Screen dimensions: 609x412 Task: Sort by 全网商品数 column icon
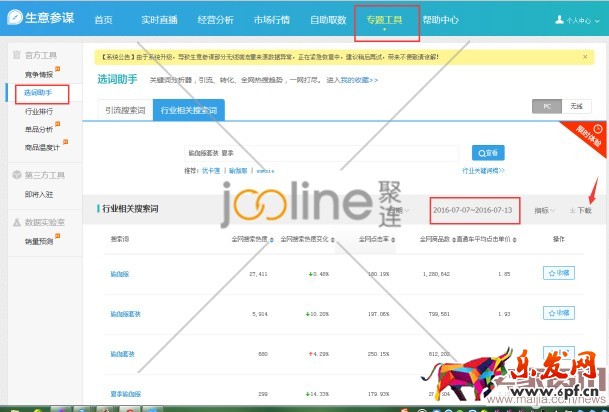coord(454,240)
